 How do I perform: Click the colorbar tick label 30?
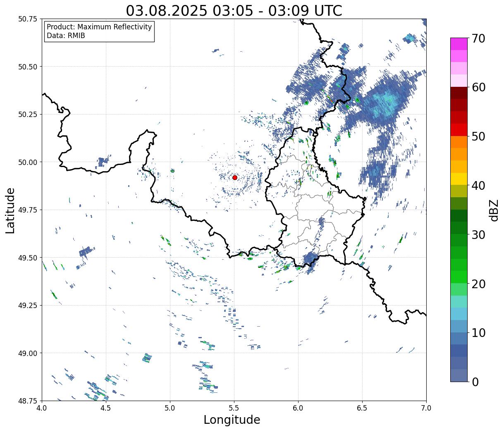478,235
